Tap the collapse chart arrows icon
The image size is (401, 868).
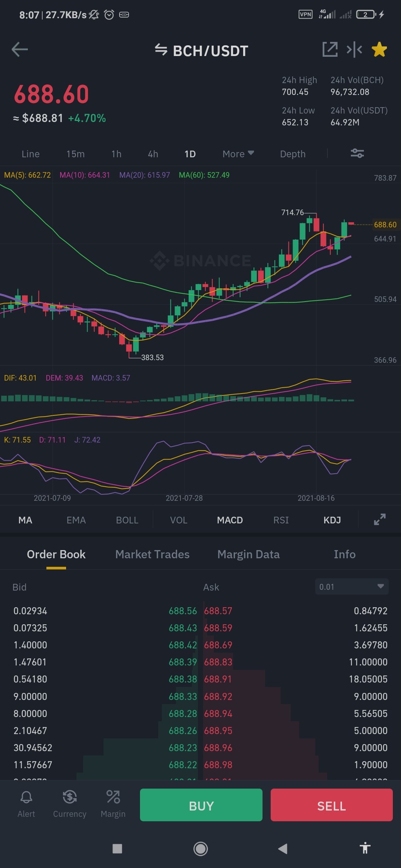pos(354,49)
